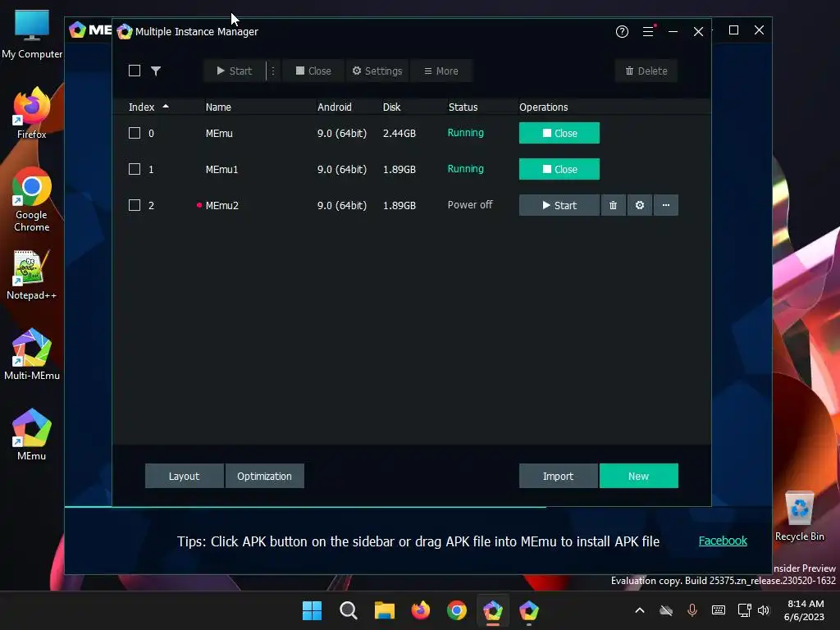Open the toolbar More menu

441,71
